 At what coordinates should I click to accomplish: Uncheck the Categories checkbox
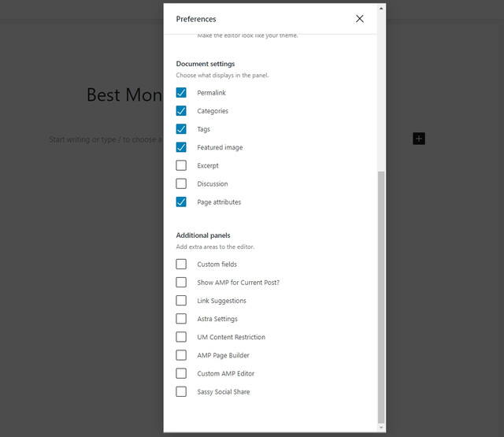point(181,111)
